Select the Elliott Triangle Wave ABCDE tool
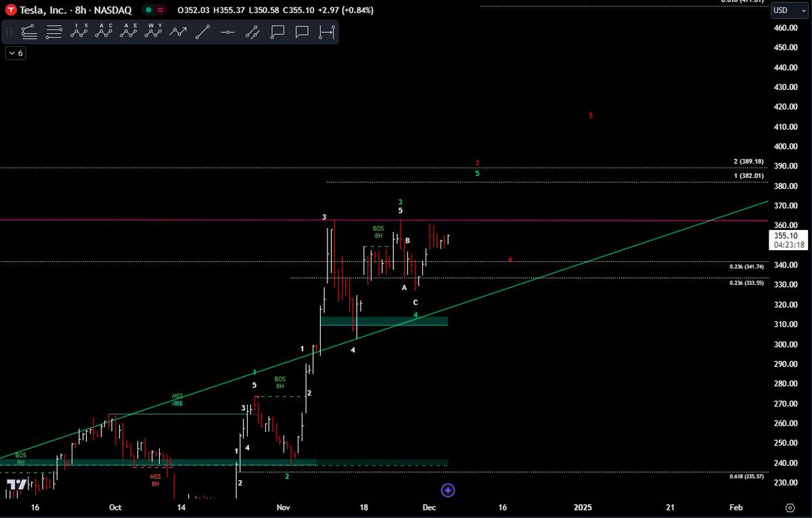 point(130,31)
